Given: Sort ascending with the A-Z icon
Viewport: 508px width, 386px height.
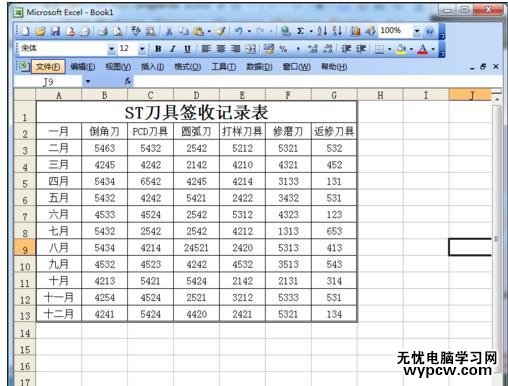Looking at the screenshot, I should point(322,31).
